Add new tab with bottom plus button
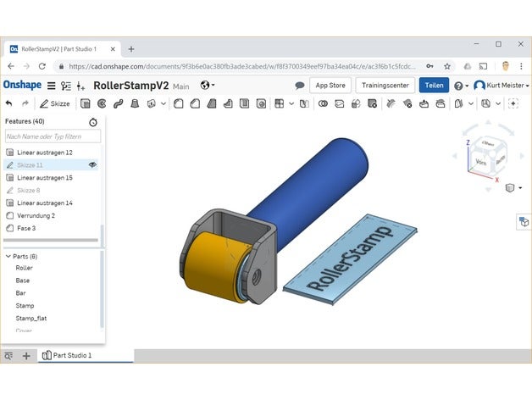The image size is (532, 400). point(26,356)
